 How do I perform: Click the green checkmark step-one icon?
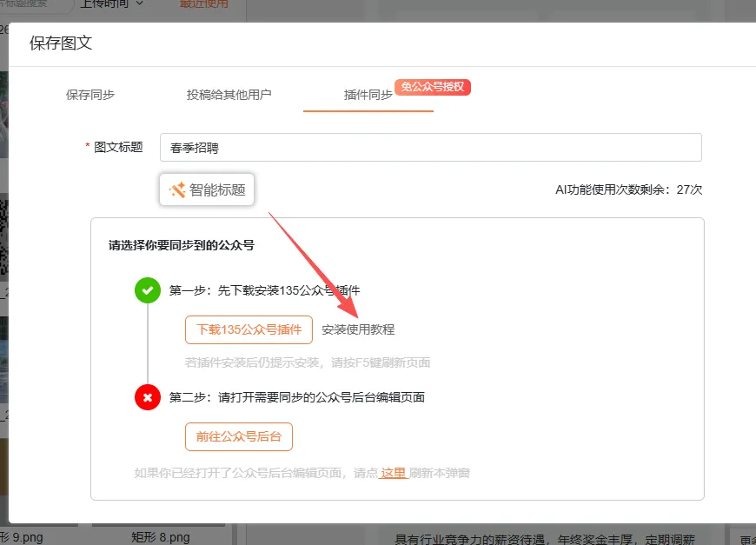tap(148, 290)
